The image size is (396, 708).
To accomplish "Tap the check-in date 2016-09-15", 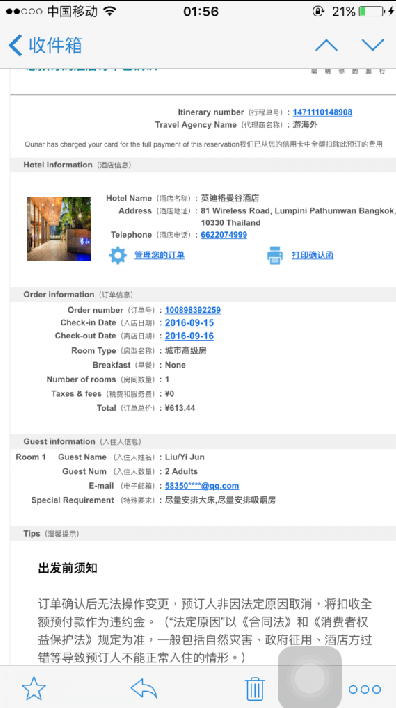I will click(x=189, y=322).
